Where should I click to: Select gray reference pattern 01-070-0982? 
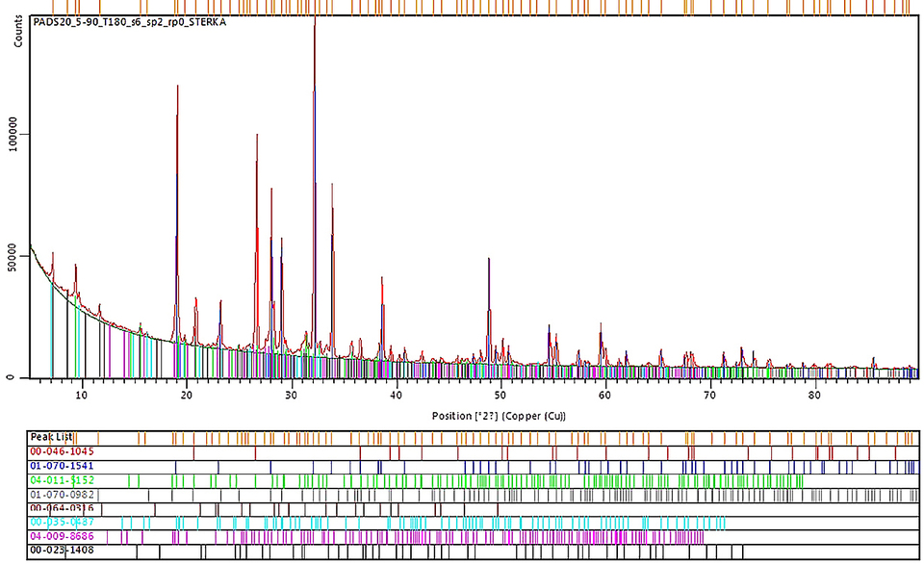(x=63, y=495)
